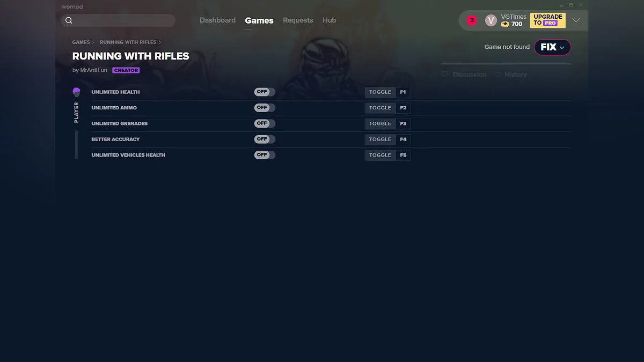The height and width of the screenshot is (362, 644).
Task: Open the notifications badge showing 3
Action: [x=472, y=20]
